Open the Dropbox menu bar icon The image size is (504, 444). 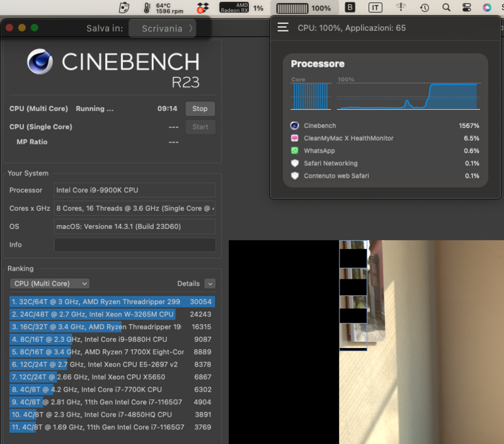click(x=203, y=8)
